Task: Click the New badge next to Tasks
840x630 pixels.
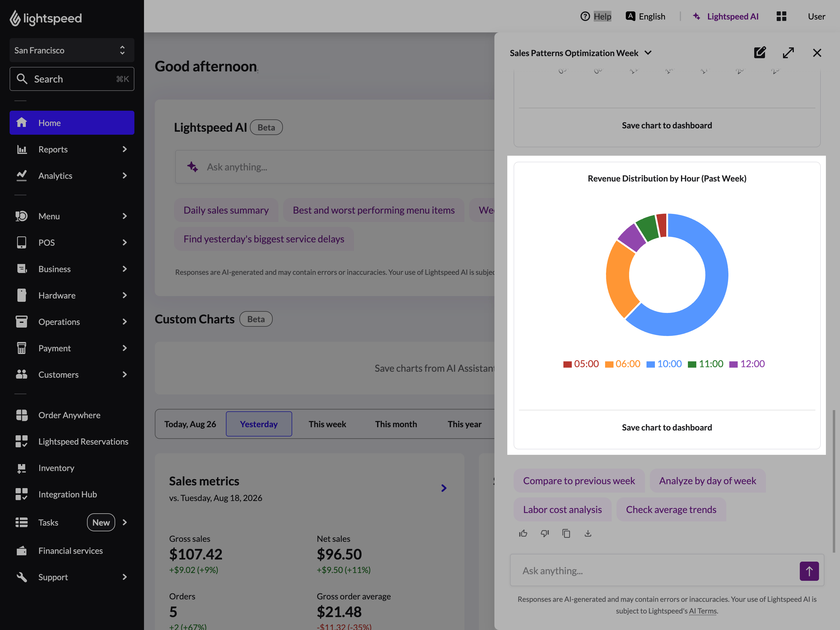Action: [x=101, y=522]
